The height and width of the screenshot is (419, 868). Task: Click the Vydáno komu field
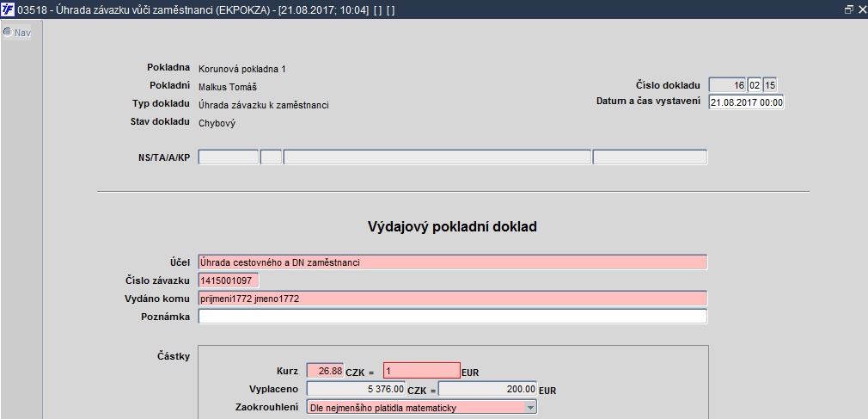coord(452,299)
